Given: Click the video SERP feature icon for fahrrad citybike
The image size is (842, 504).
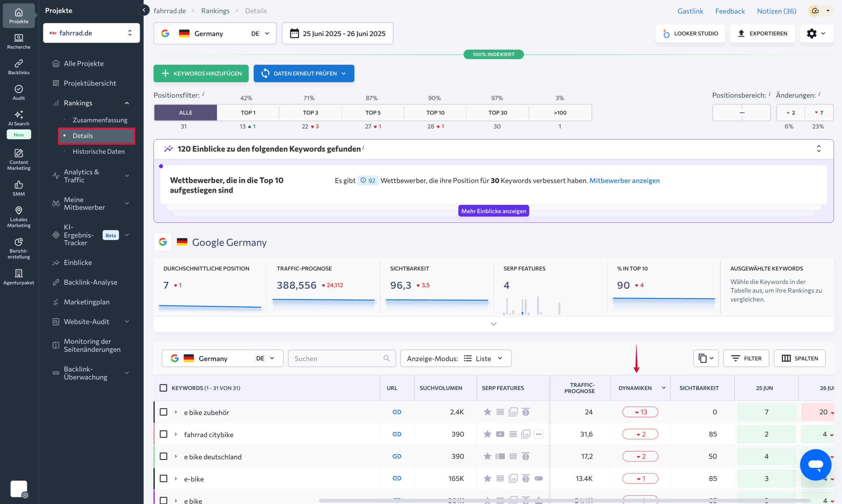Looking at the screenshot, I should [x=500, y=434].
